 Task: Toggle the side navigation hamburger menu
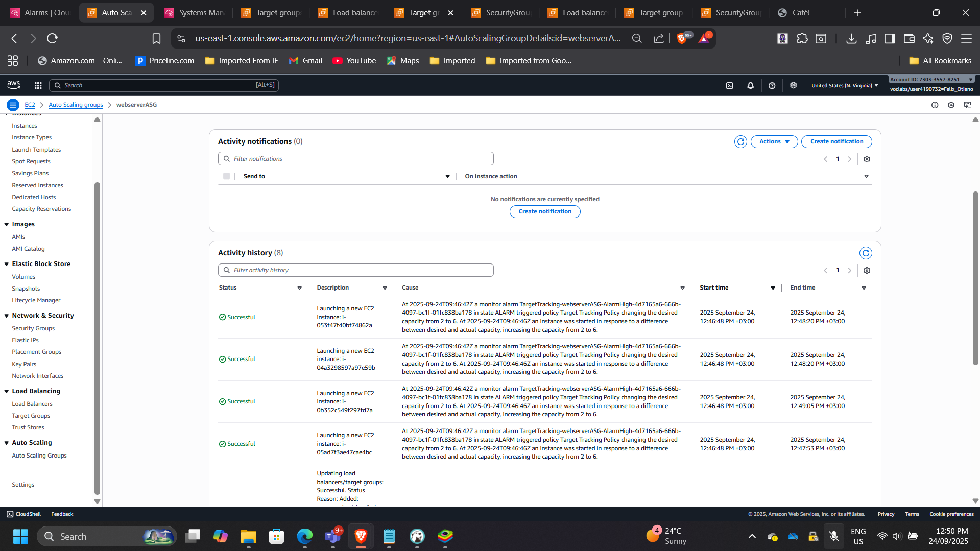(x=13, y=105)
